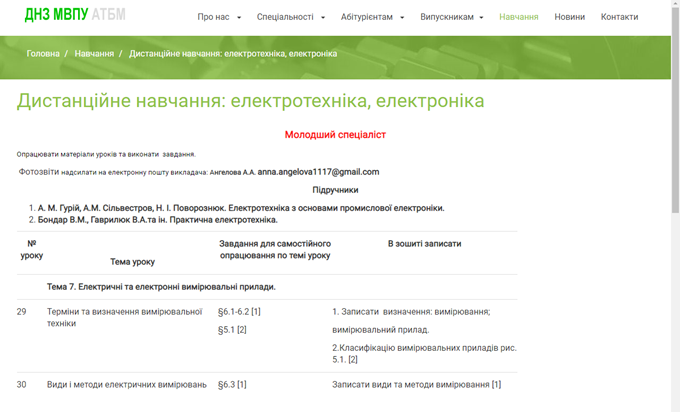Open the Про нас menu
The height and width of the screenshot is (413, 681).
coord(213,17)
